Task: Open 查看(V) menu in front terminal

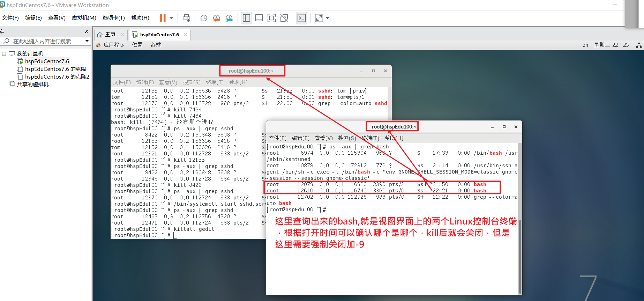Action: click(x=324, y=138)
